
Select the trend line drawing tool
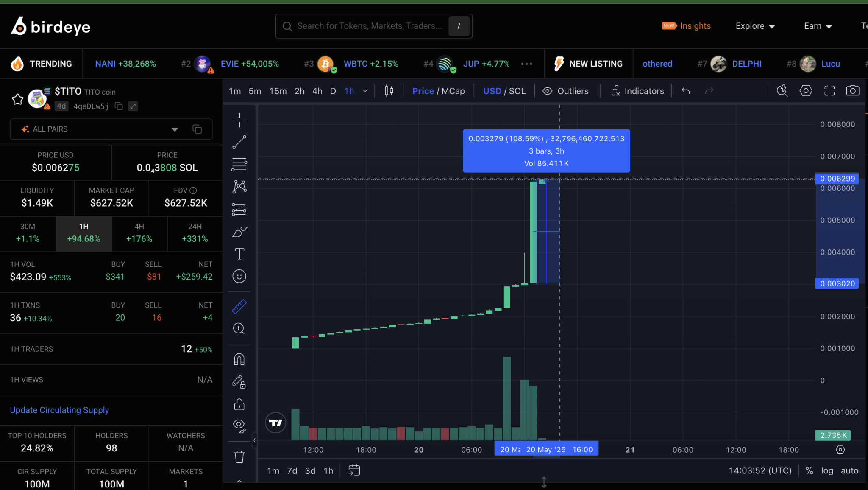tap(239, 142)
